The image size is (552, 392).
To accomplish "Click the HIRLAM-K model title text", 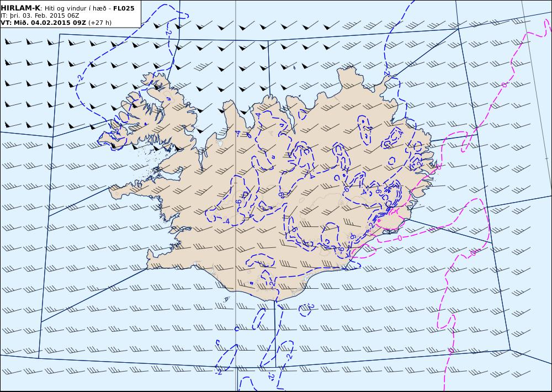I will click(x=20, y=8).
